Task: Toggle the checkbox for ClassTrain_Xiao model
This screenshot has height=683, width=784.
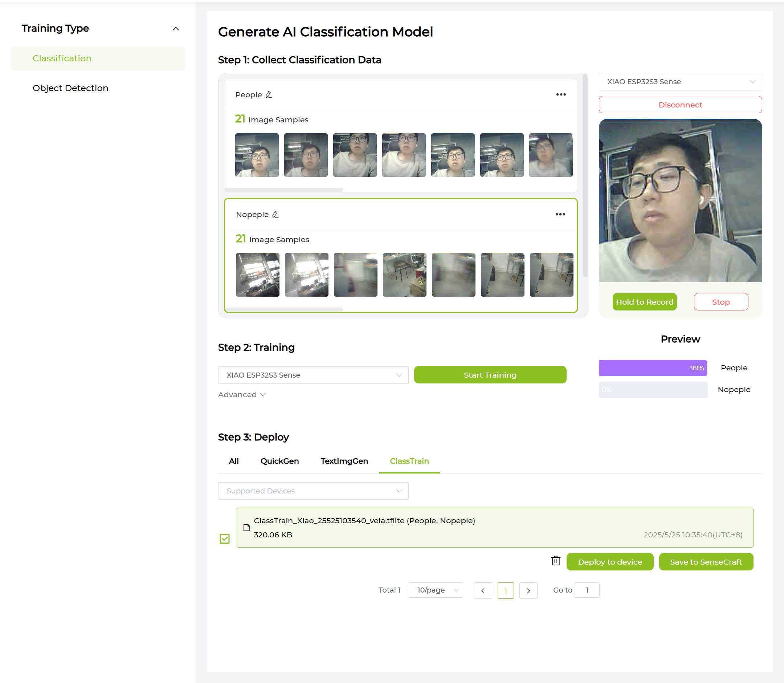Action: click(x=224, y=538)
